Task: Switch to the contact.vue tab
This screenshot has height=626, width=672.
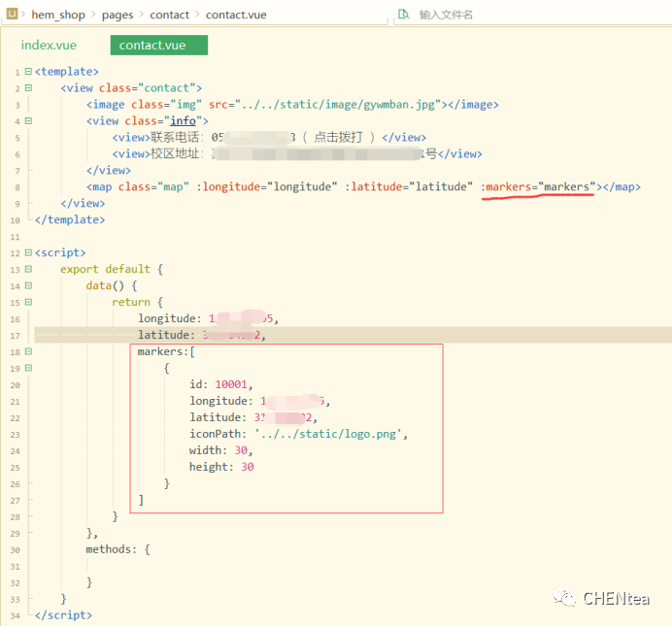Action: click(159, 45)
